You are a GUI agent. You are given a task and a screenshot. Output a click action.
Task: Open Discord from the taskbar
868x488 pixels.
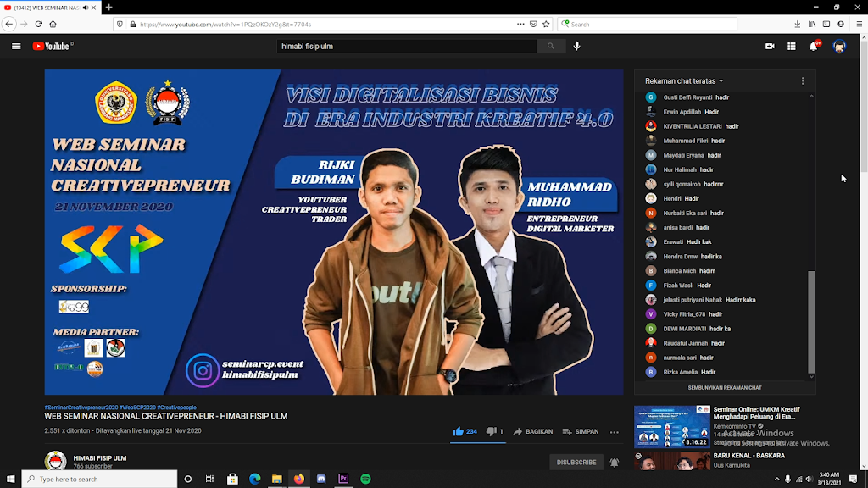[321, 480]
